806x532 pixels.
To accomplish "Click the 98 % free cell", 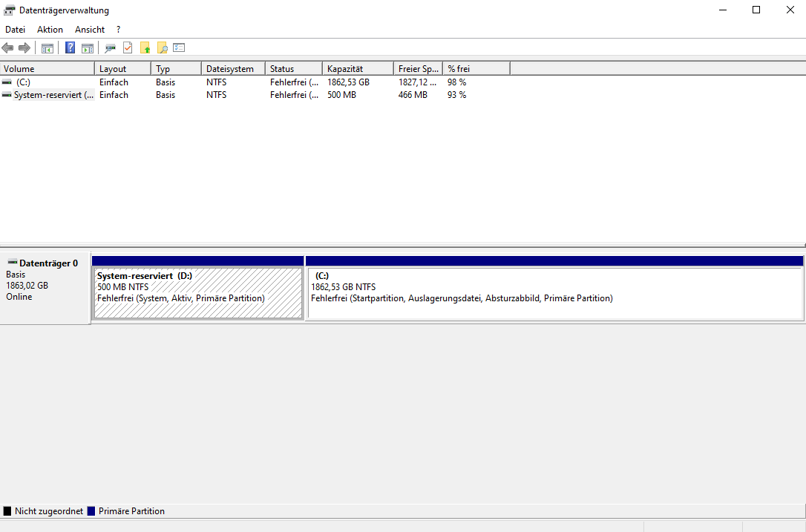I will pyautogui.click(x=457, y=82).
